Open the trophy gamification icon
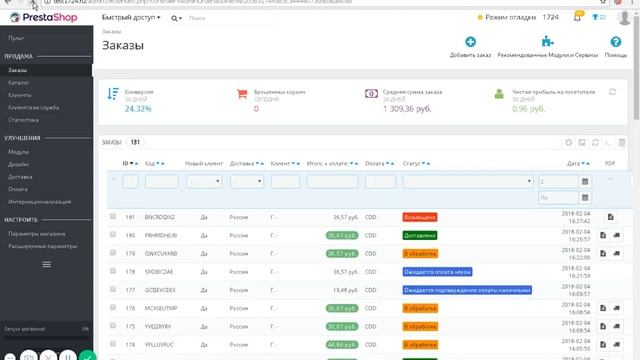640x360 pixels. (598, 17)
